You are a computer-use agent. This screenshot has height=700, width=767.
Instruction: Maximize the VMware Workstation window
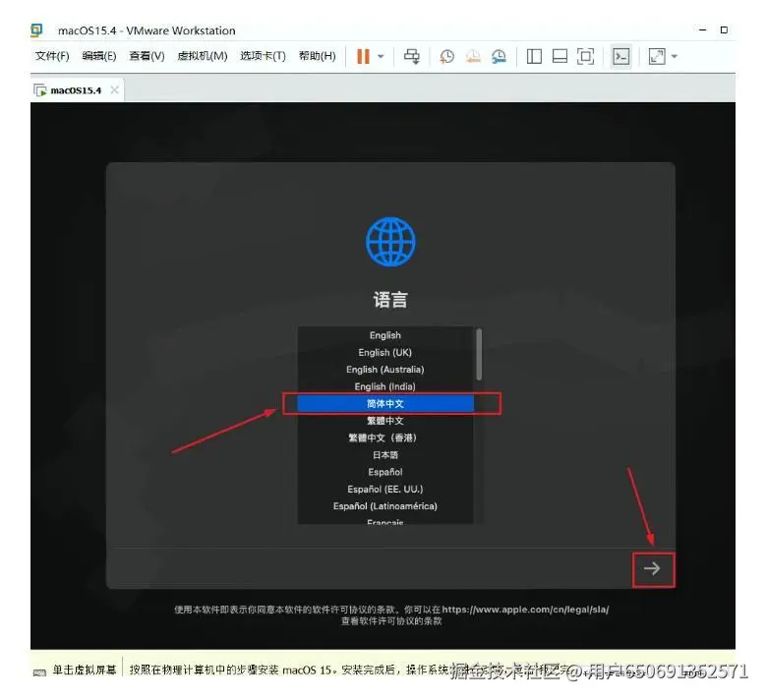point(724,29)
